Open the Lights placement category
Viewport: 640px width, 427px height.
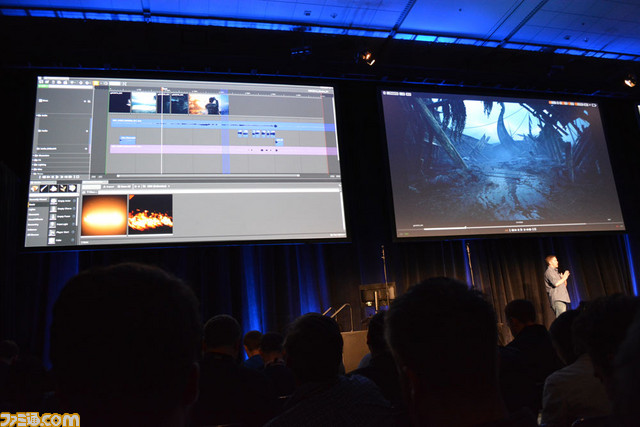(32, 209)
